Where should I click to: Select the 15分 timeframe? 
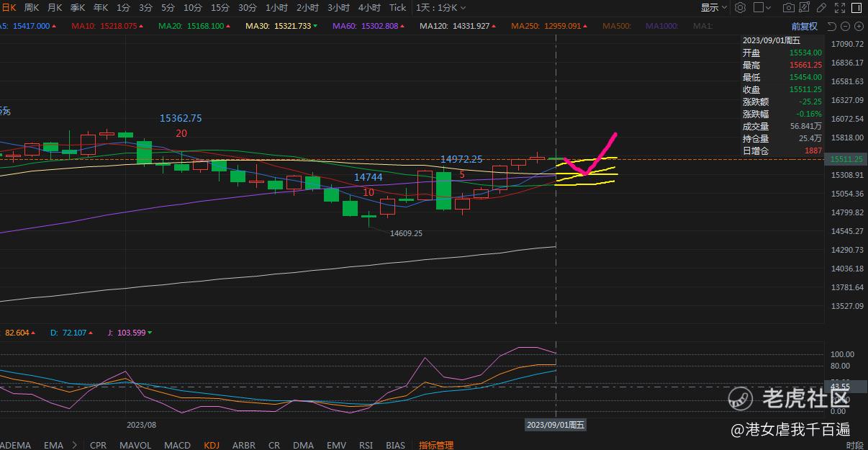click(x=220, y=7)
